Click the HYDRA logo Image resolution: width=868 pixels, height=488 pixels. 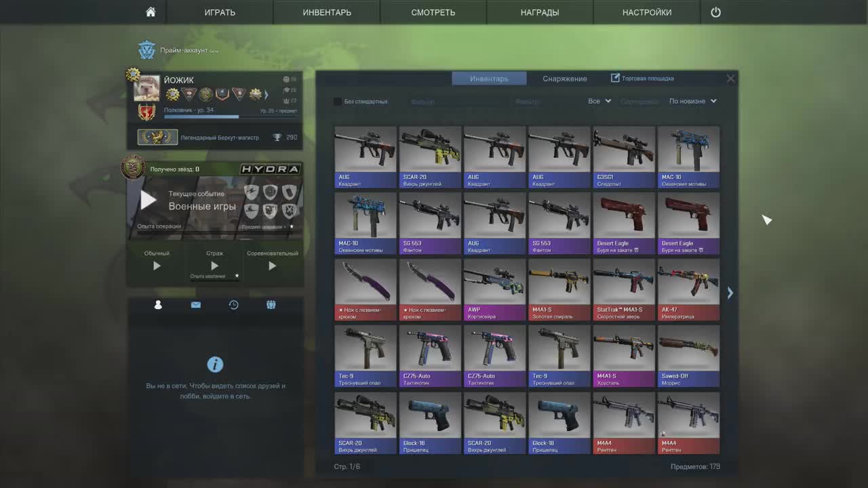271,169
